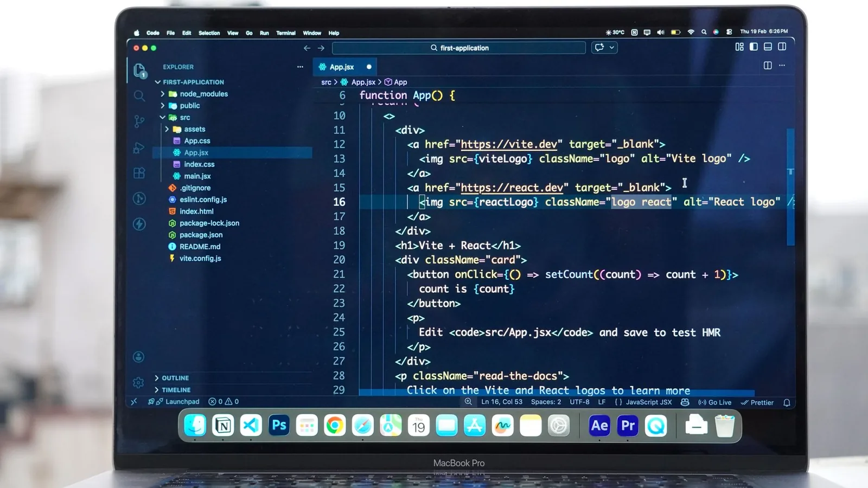
Task: Click the notifications bell in status bar
Action: click(x=787, y=402)
